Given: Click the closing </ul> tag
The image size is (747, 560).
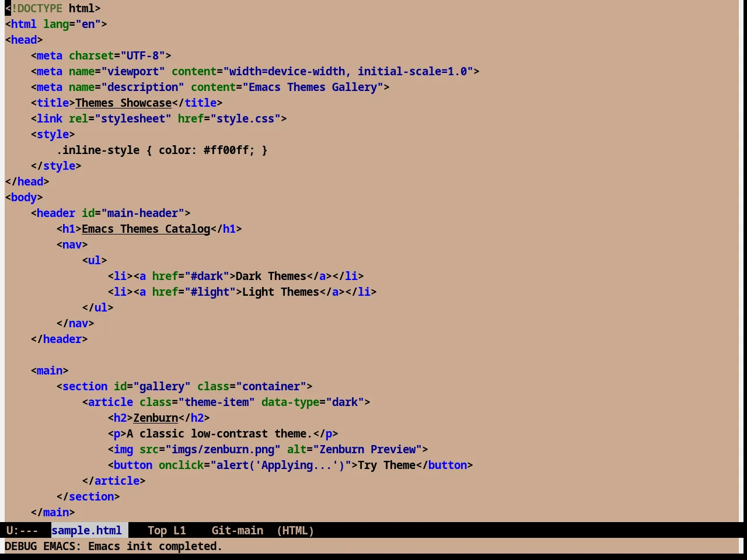Looking at the screenshot, I should 97,307.
